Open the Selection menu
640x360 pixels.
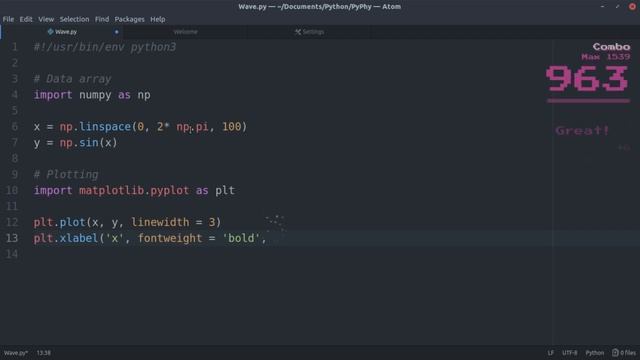(74, 19)
